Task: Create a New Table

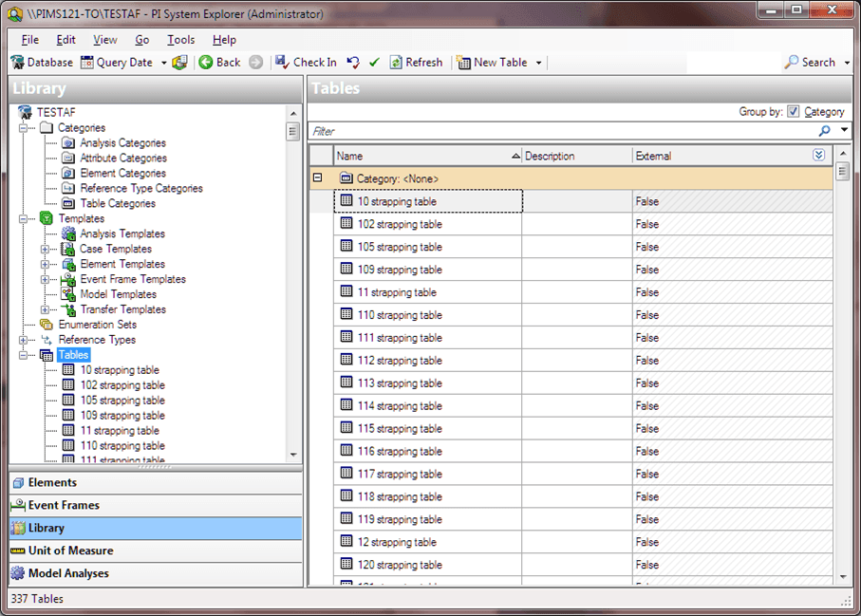Action: pyautogui.click(x=495, y=63)
